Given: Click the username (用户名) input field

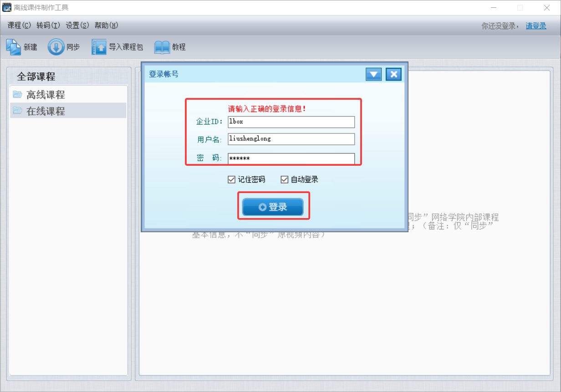Looking at the screenshot, I should (291, 139).
